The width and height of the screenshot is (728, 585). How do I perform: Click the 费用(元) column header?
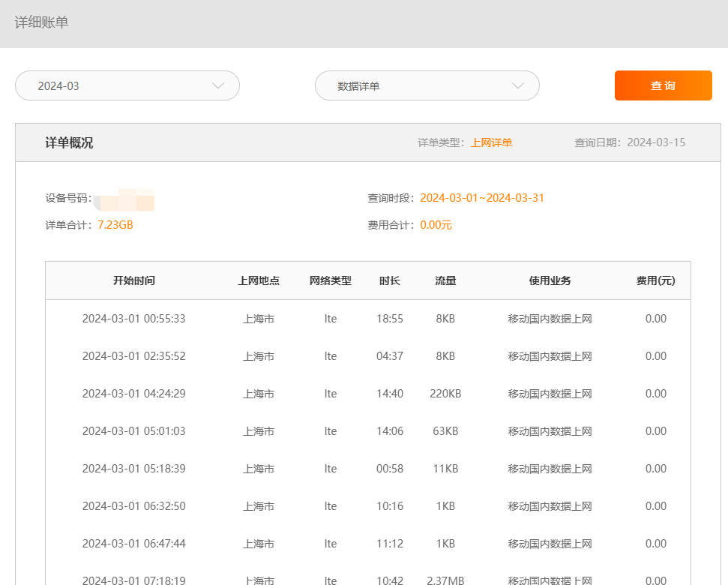[655, 280]
